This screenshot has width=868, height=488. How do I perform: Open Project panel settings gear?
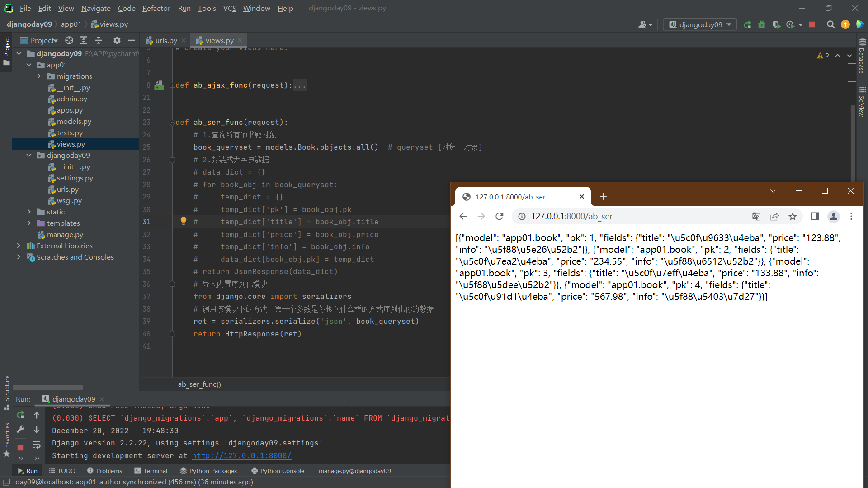pos(117,41)
